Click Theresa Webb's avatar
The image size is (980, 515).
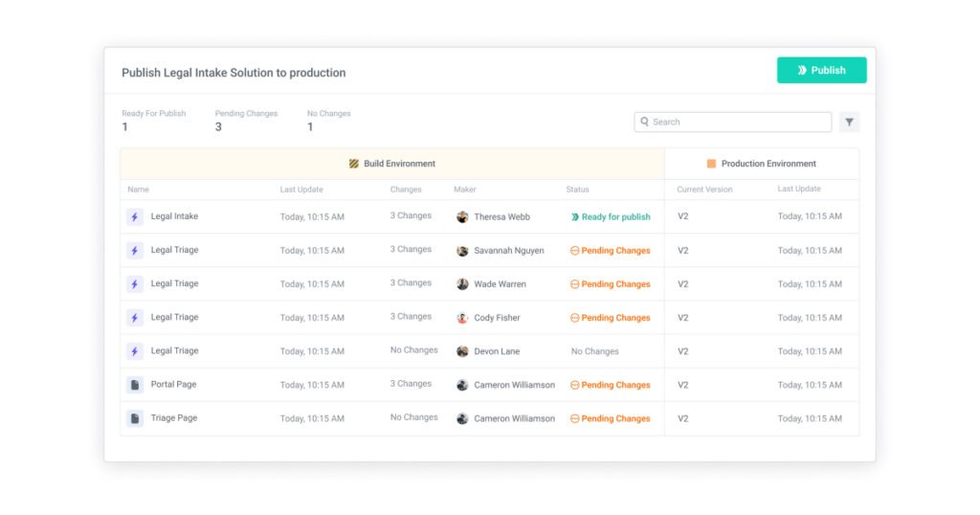pyautogui.click(x=463, y=217)
